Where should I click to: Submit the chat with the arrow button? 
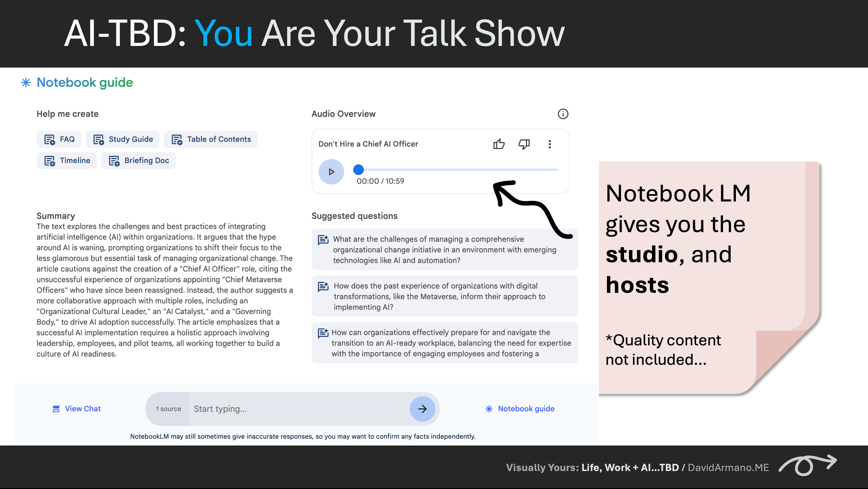tap(422, 409)
